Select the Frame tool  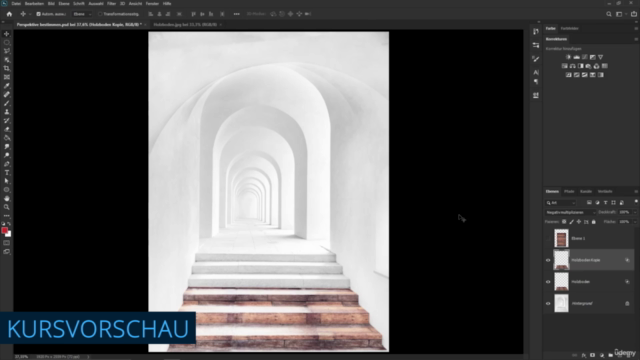[x=7, y=77]
